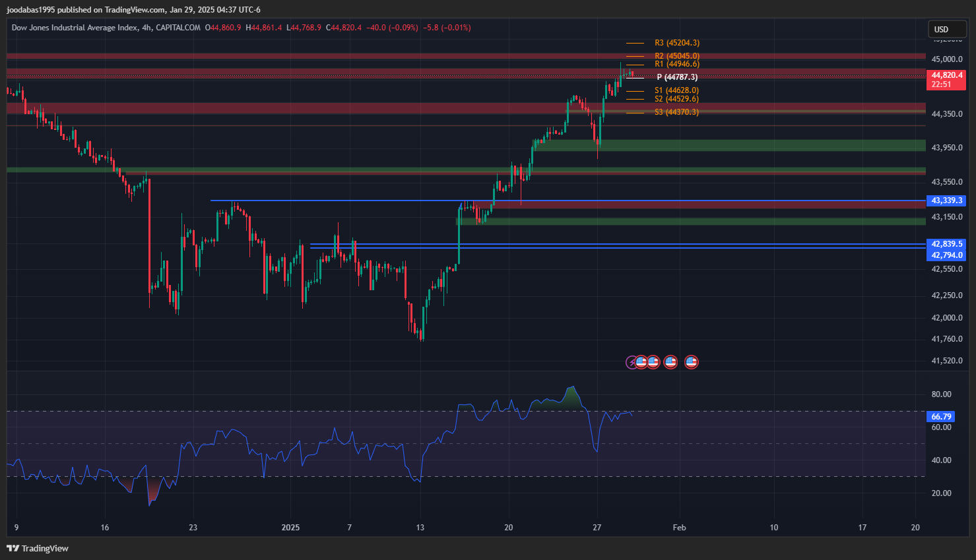Click 41,520.0 on the price axis

coord(946,361)
